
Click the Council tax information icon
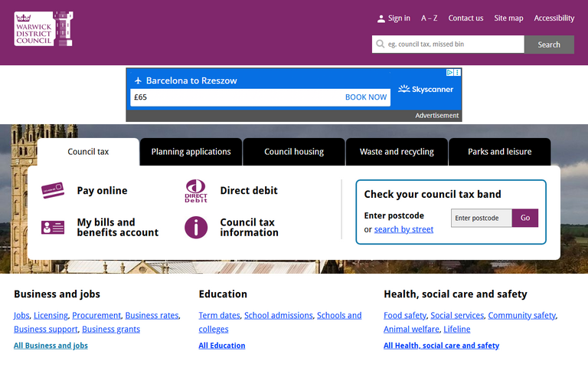tap(196, 228)
